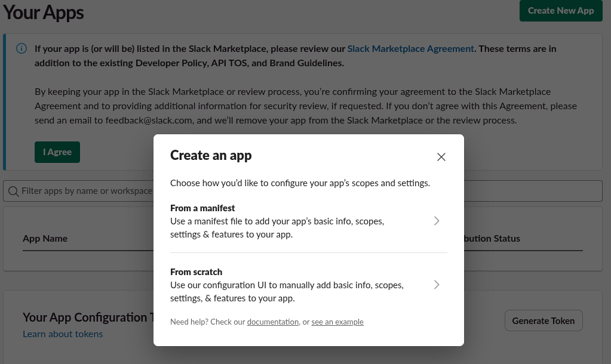Focus the Filter apps search field
611x364 pixels.
pyautogui.click(x=84, y=191)
